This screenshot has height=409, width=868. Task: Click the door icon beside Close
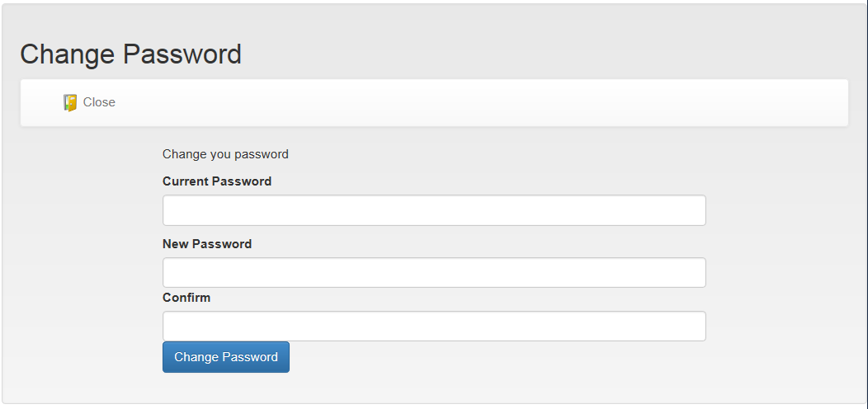pyautogui.click(x=70, y=102)
